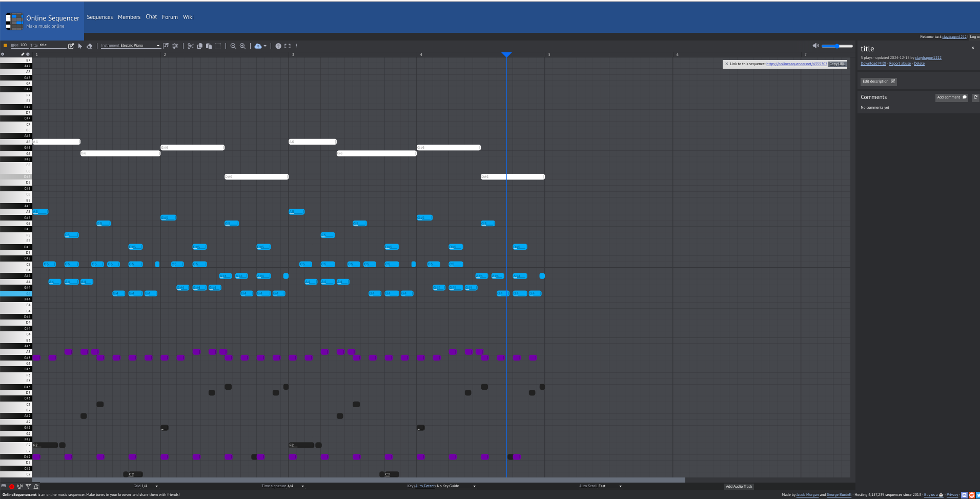Click the Copy URL button

click(837, 64)
